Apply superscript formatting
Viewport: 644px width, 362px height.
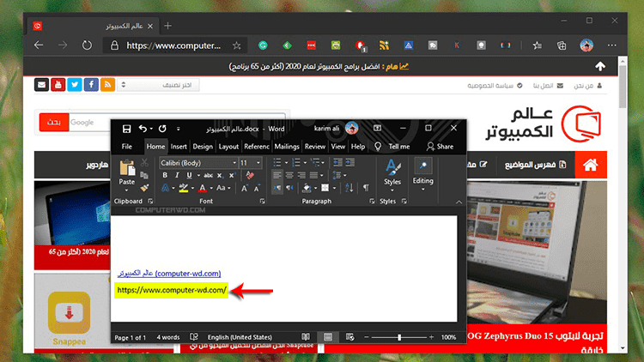point(232,175)
